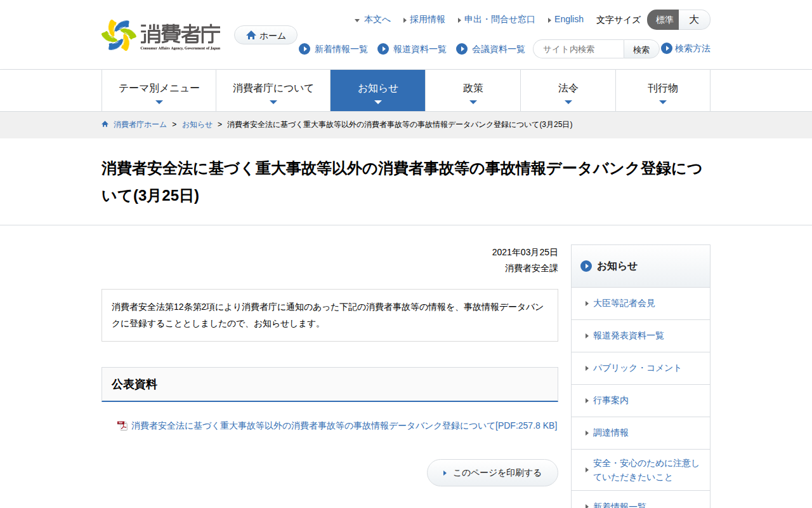Click the サイト内検索 search input field
Screen dimensions: 812x508
coord(577,49)
